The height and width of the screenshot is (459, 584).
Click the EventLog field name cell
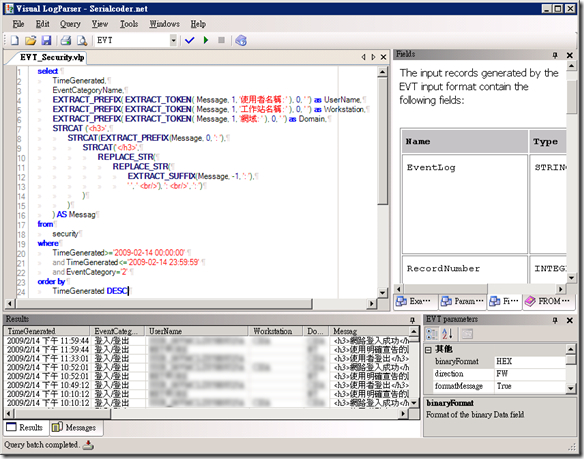coord(465,204)
